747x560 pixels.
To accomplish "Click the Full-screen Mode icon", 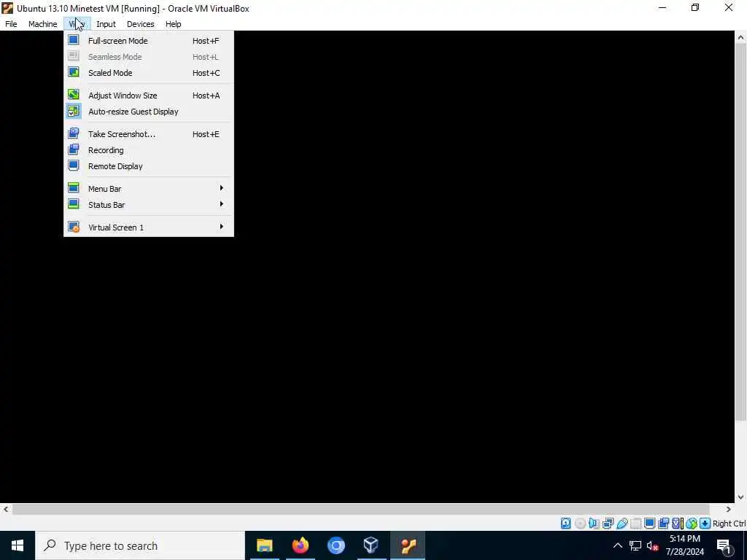I will pyautogui.click(x=74, y=41).
